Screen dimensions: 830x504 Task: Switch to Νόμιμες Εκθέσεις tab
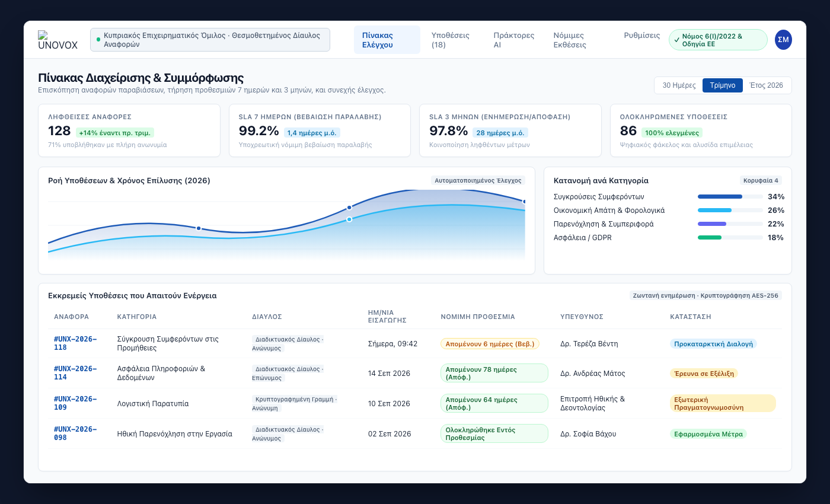580,40
